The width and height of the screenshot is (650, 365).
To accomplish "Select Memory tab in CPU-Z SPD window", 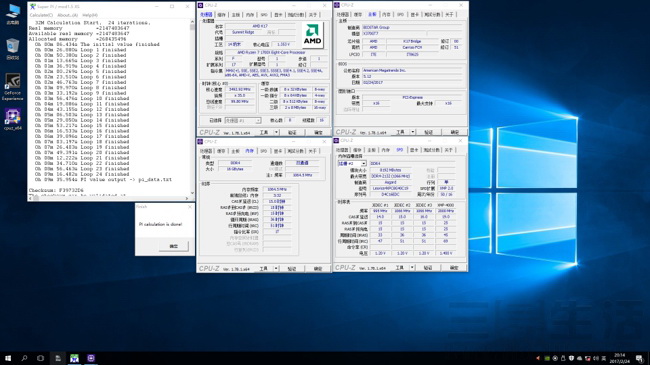I will (386, 150).
